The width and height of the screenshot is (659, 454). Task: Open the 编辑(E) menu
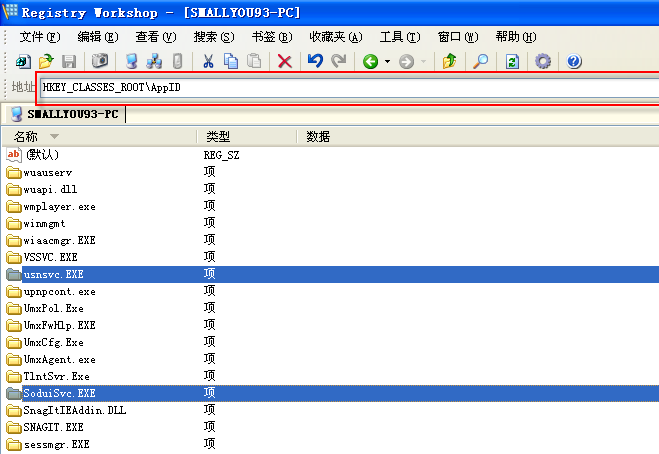click(x=98, y=37)
